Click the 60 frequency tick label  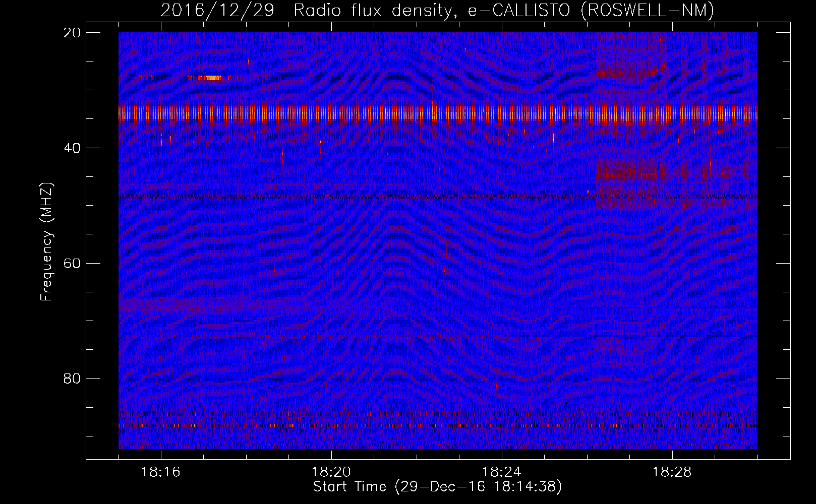(x=73, y=263)
